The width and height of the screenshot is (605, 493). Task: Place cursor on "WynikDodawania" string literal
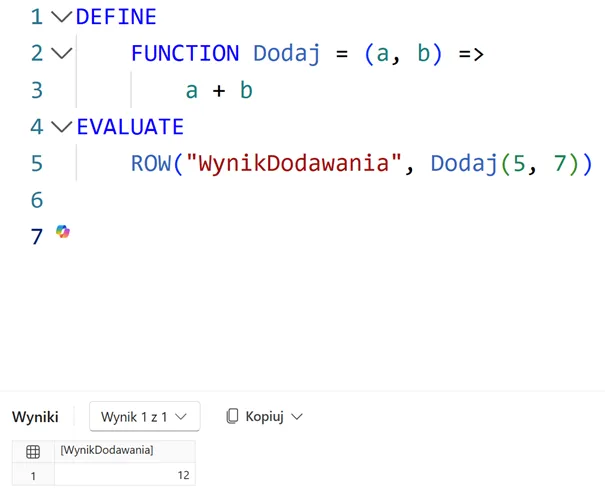click(293, 163)
